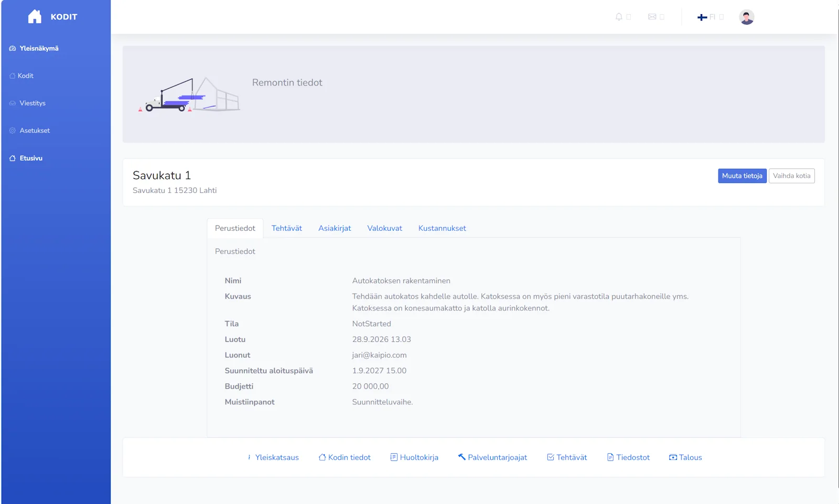
Task: Click the '1.9.2027 15.00' start date
Action: (379, 370)
